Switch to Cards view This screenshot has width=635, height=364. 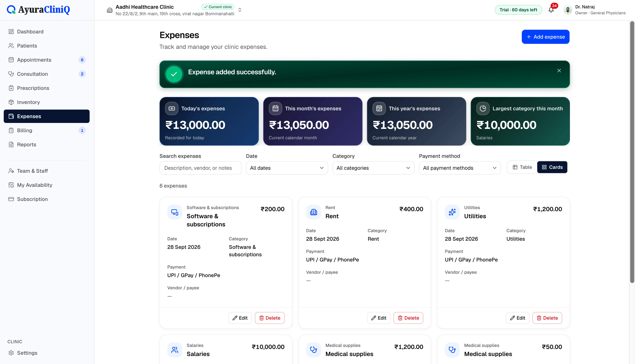point(552,167)
